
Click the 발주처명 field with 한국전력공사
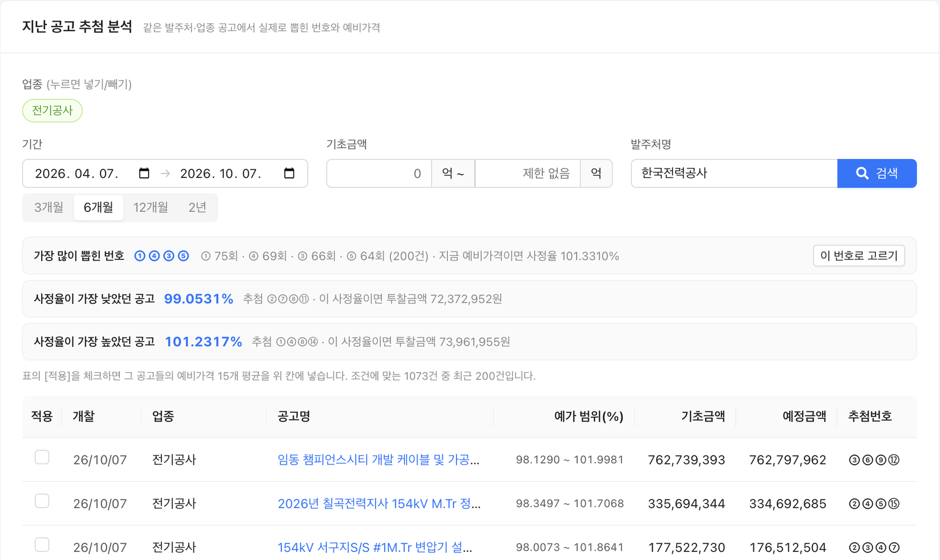[x=734, y=173]
